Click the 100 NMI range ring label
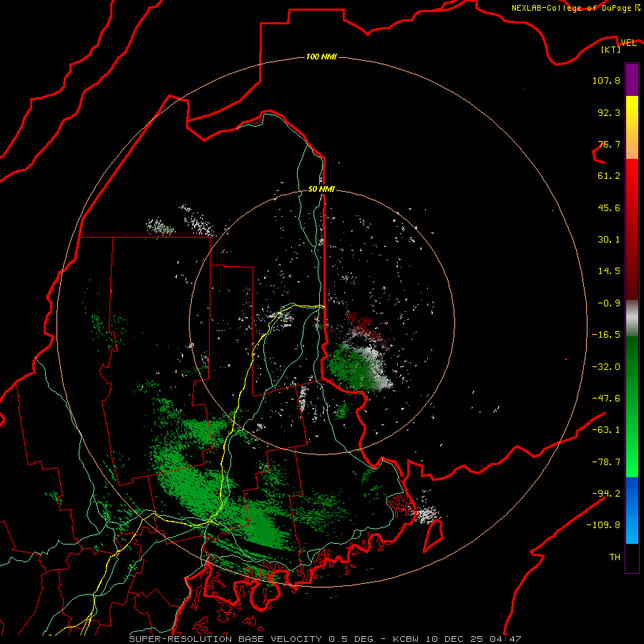Viewport: 644px width, 644px height. click(x=321, y=57)
